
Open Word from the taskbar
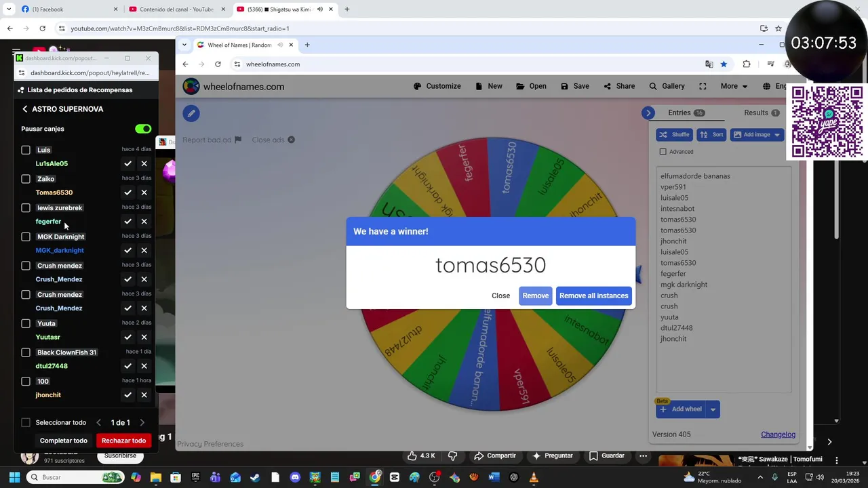click(x=494, y=477)
